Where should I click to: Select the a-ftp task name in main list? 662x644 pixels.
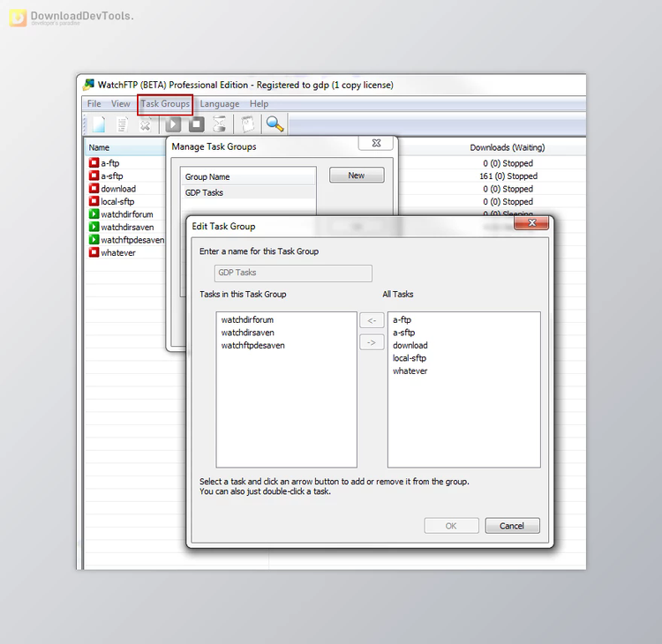click(x=109, y=163)
